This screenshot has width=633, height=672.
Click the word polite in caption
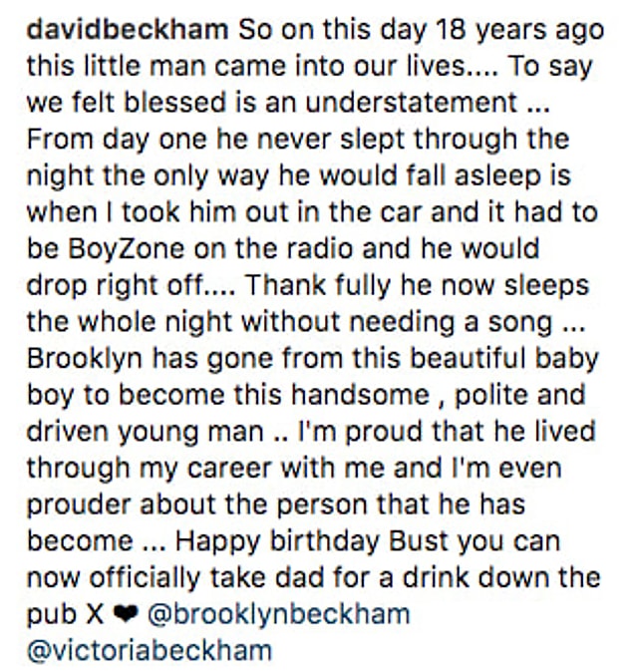pyautogui.click(x=490, y=395)
